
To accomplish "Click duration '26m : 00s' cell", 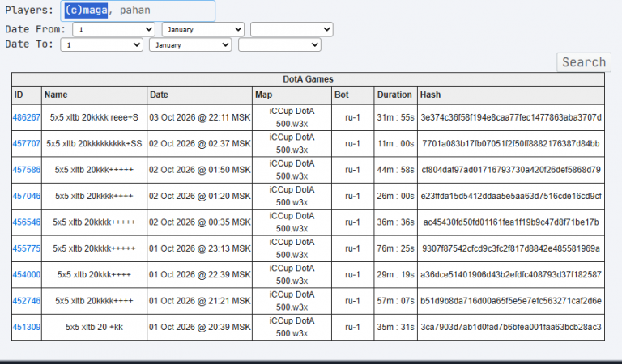I will click(395, 196).
